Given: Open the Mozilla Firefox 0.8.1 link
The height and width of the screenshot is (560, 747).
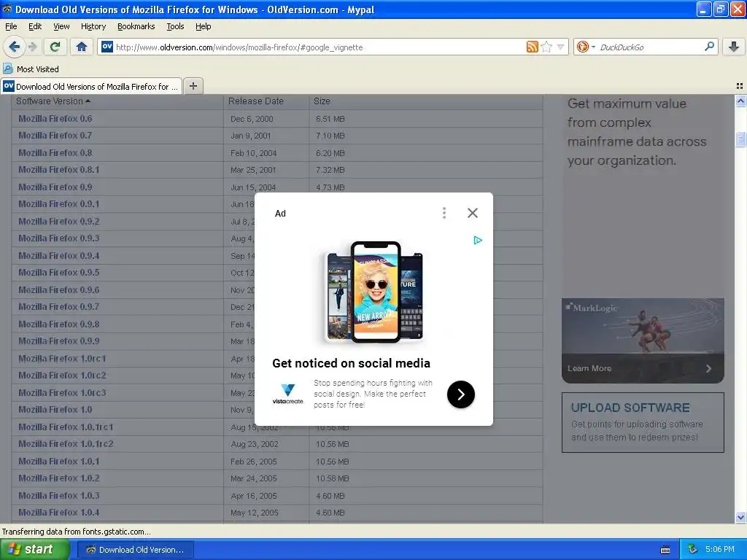Looking at the screenshot, I should pyautogui.click(x=58, y=169).
